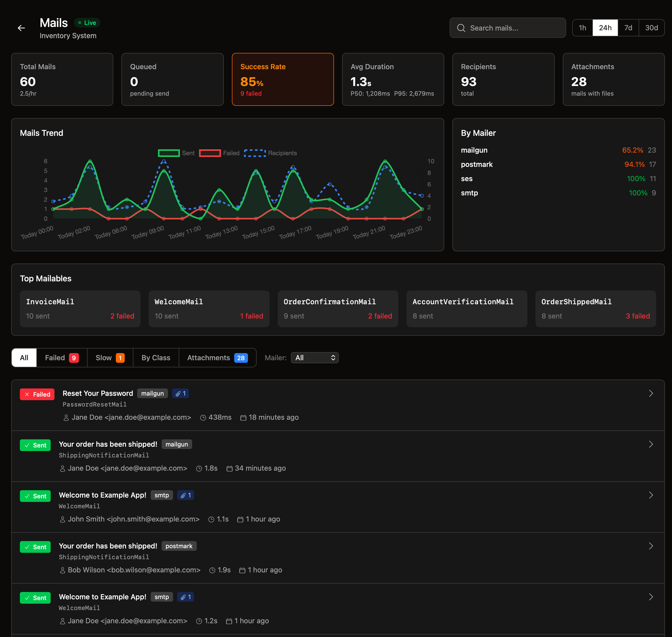The image size is (672, 637).
Task: Click the person icon before John Smith
Action: (63, 519)
